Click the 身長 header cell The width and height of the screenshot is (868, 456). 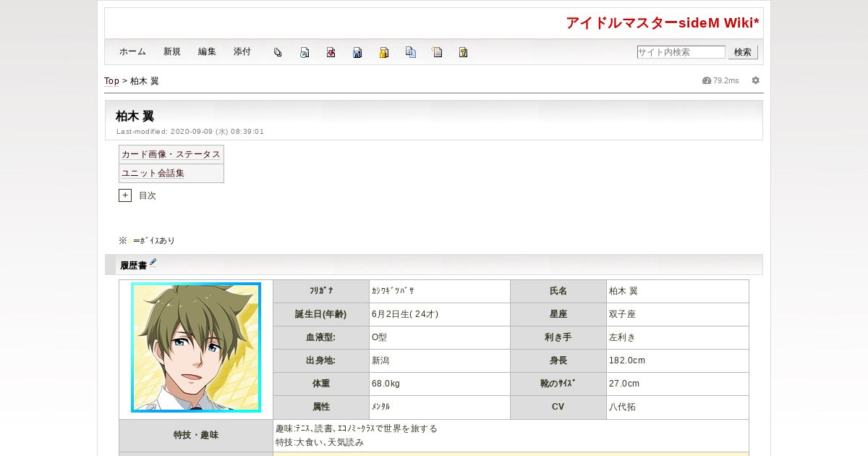pos(558,360)
